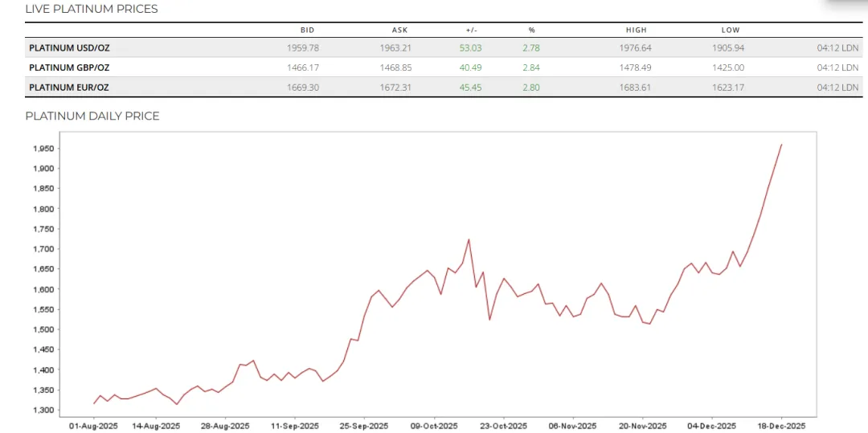Click the 09-Oct-2025 axis date label
Image resolution: width=868 pixels, height=433 pixels.
pyautogui.click(x=434, y=427)
